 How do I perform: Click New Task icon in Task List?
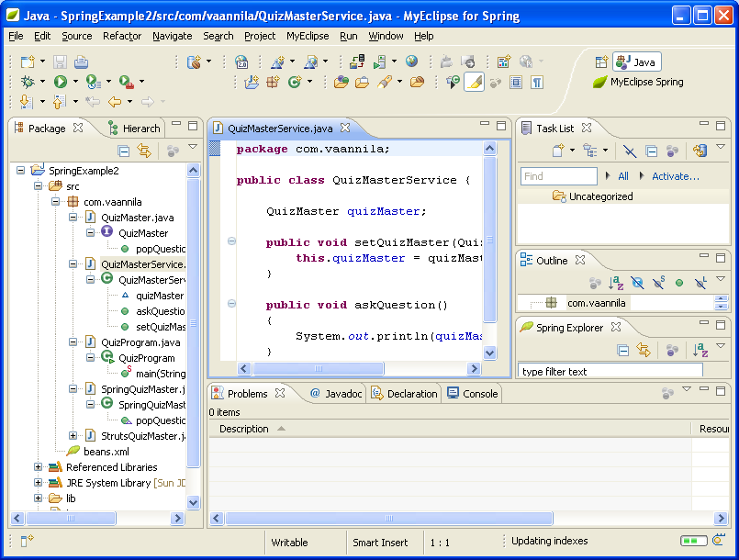(x=558, y=151)
